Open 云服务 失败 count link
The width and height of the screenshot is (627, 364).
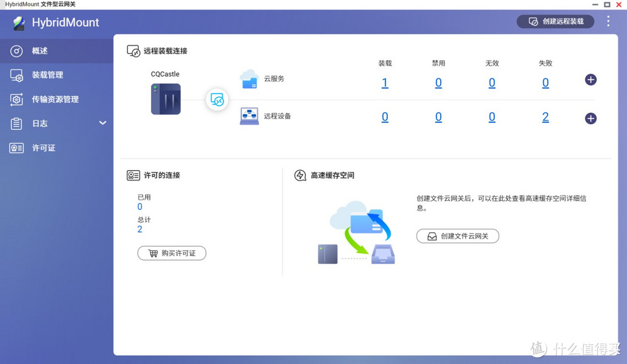(x=545, y=83)
